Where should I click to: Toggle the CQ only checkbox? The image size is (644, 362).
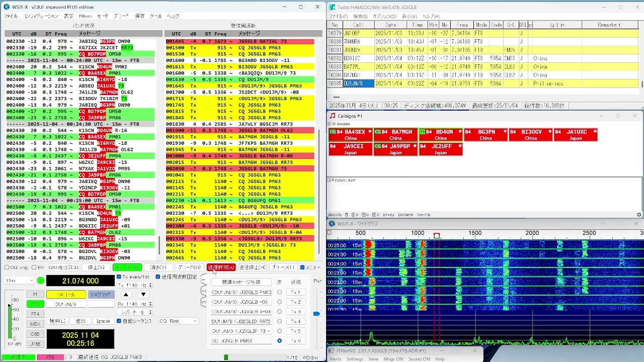click(8, 267)
